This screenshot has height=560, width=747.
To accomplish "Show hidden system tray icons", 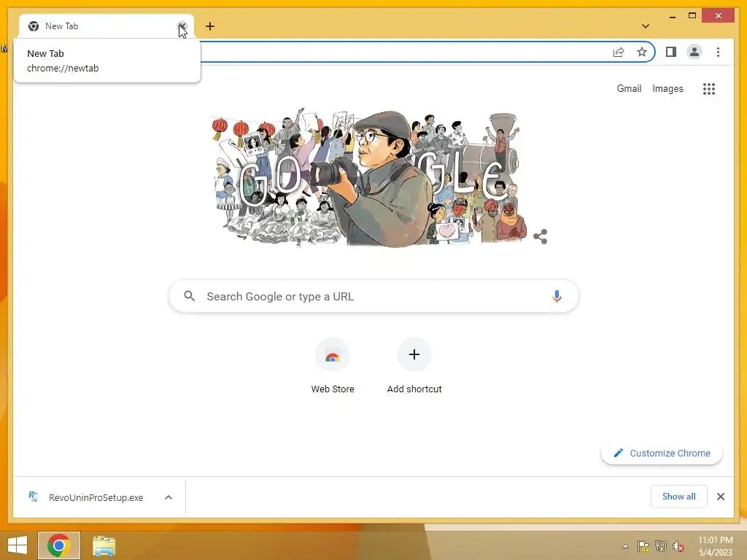I will pos(625,546).
